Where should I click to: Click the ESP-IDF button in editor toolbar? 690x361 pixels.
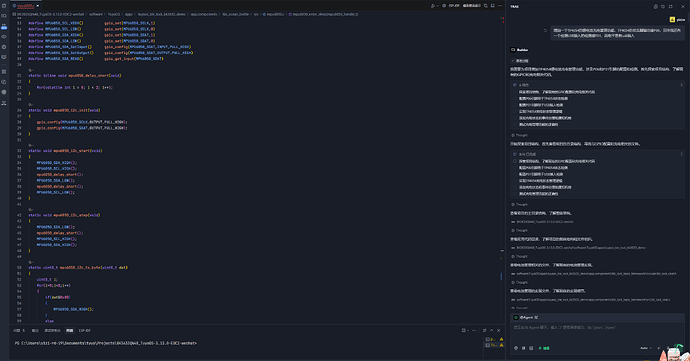(x=454, y=6)
